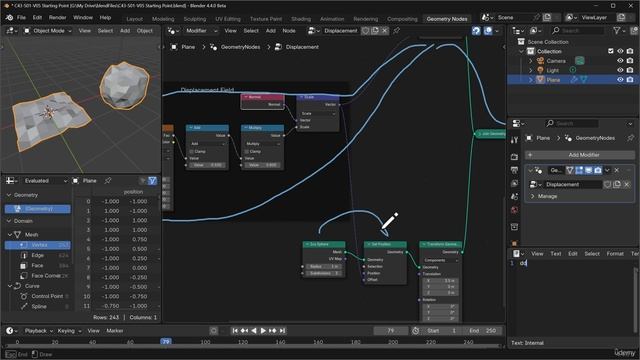Viewport: 640px width, 360px height.
Task: Click play animation button in timeline
Action: [263, 331]
